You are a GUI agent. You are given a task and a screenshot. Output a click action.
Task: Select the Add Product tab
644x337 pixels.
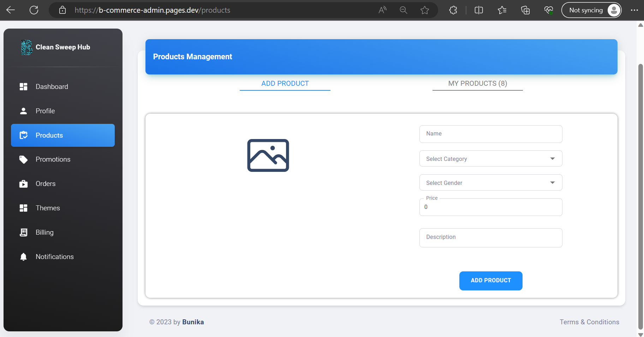click(x=285, y=84)
